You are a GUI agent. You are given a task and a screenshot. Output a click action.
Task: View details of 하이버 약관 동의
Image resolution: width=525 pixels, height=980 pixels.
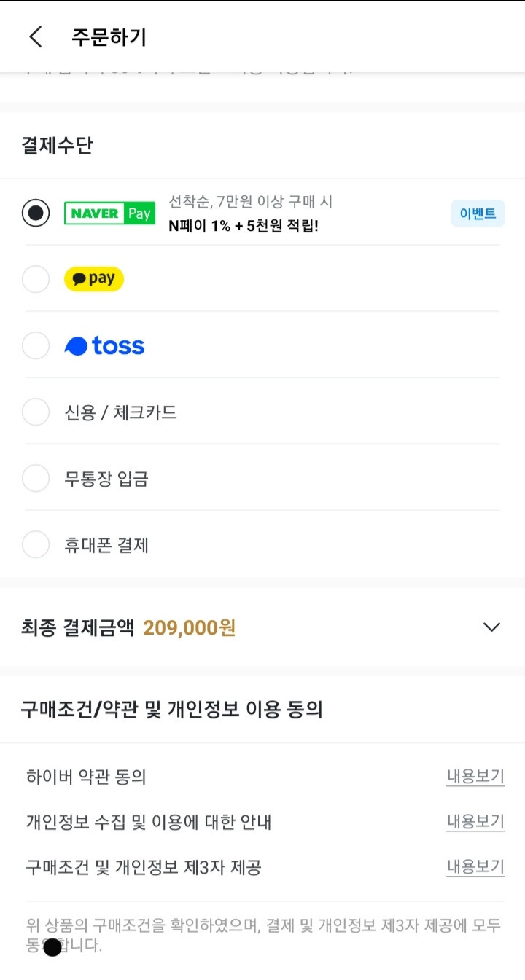(x=475, y=777)
